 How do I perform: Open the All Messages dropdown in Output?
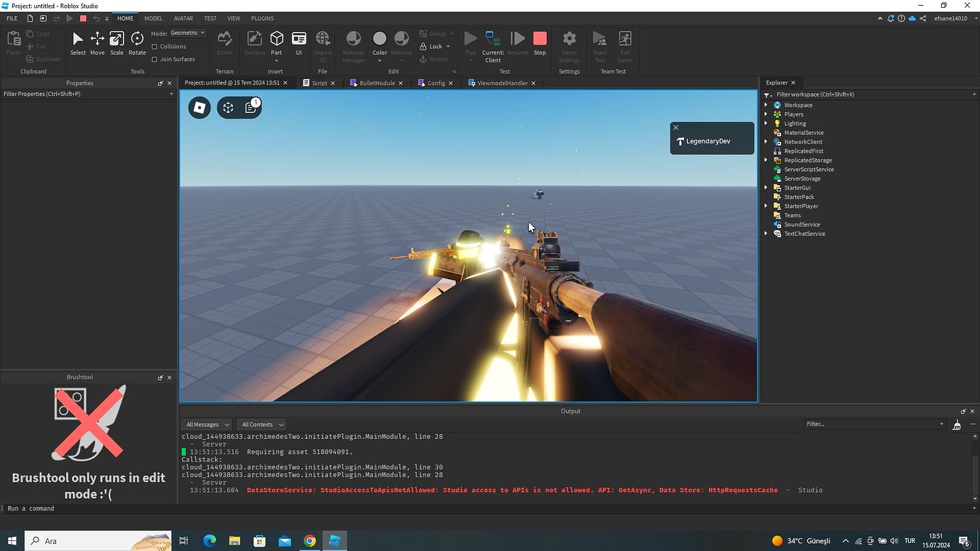pyautogui.click(x=206, y=424)
